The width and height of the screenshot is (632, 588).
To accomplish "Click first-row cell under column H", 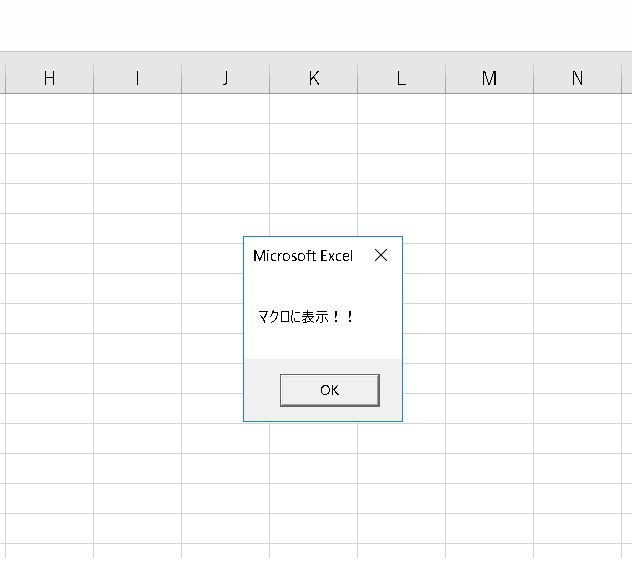I will [49, 108].
